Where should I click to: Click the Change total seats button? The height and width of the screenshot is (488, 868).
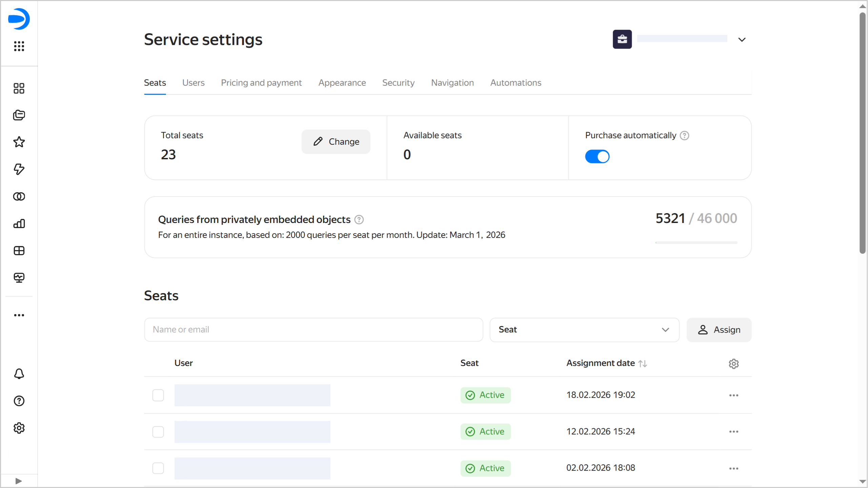pyautogui.click(x=336, y=142)
